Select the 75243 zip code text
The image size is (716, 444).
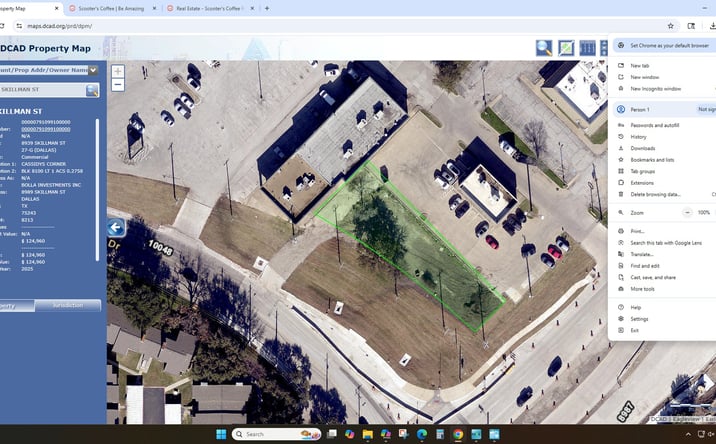28,213
